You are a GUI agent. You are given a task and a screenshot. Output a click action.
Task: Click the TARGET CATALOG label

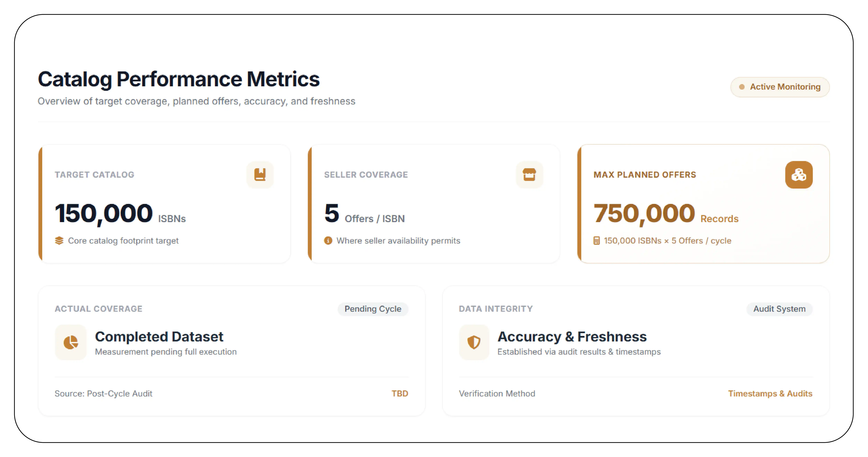(x=94, y=175)
